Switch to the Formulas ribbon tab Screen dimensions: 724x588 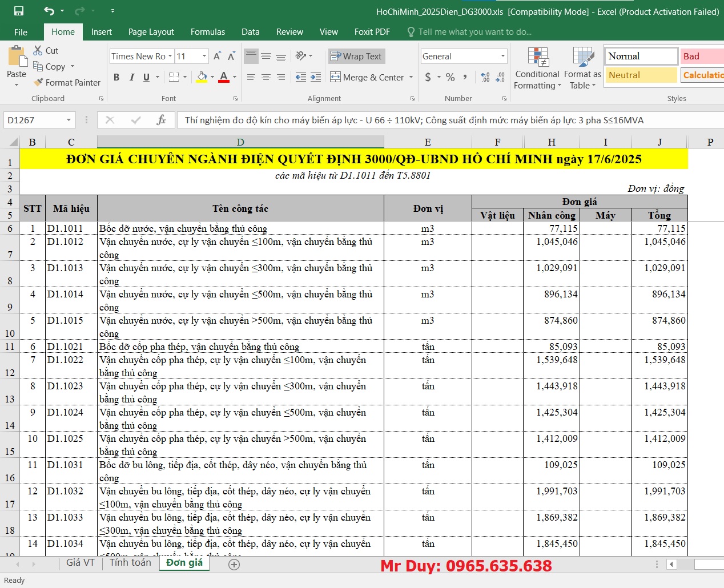[x=207, y=32]
